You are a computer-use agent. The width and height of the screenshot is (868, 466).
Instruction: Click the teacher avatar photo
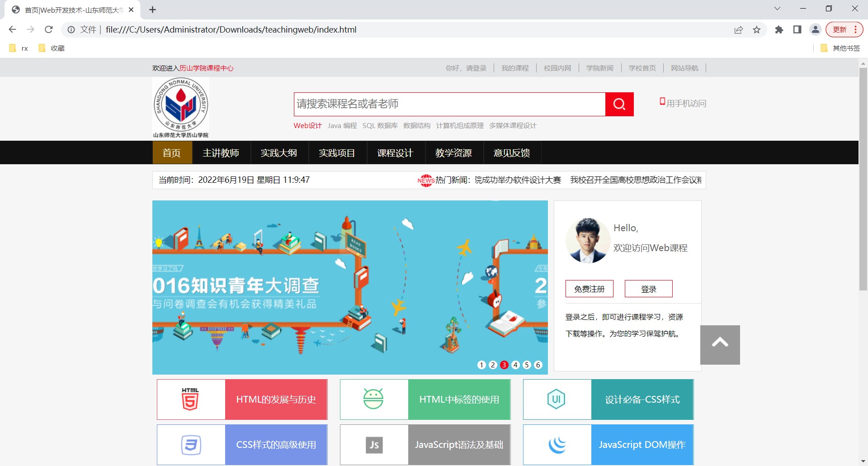point(587,241)
